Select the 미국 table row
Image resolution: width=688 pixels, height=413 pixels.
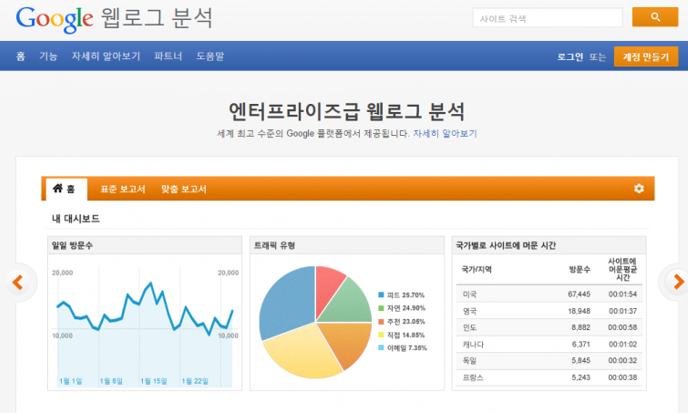(x=549, y=294)
